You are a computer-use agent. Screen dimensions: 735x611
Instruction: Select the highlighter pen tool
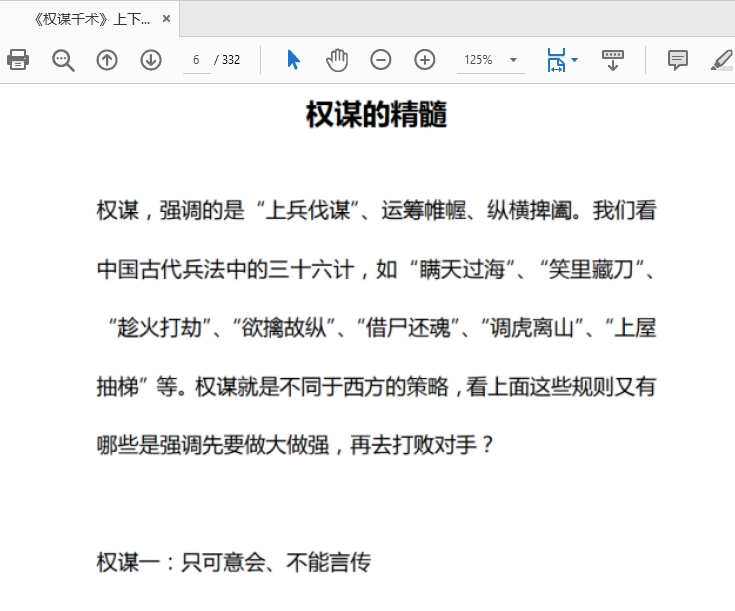721,60
